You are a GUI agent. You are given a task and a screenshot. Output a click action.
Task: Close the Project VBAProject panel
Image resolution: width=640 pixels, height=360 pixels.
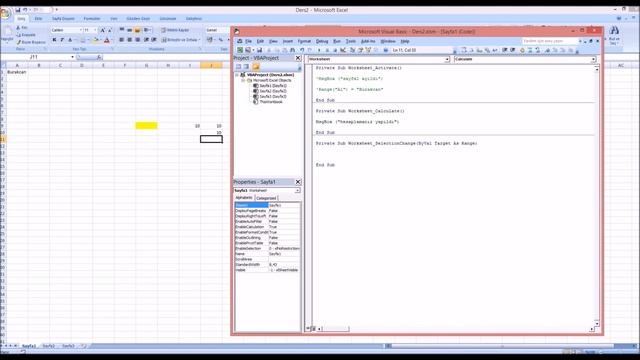pos(298,58)
